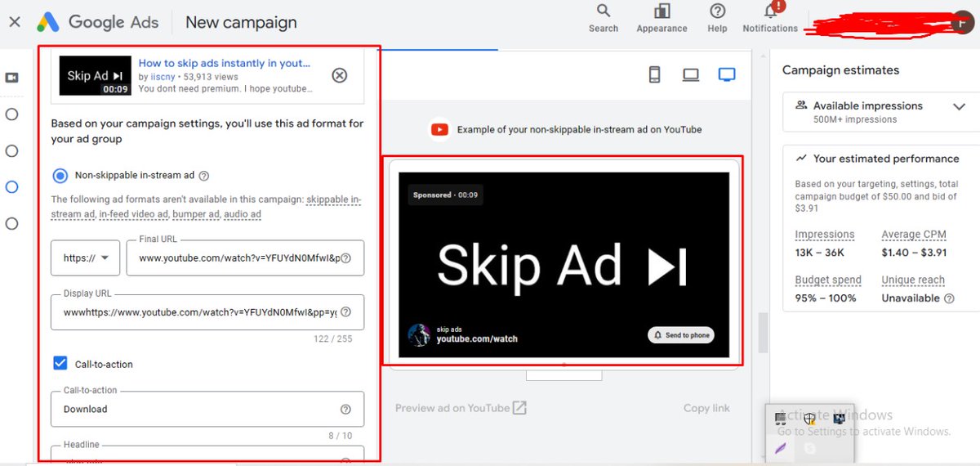Focus the Headline input field
980x466 pixels.
[207, 454]
